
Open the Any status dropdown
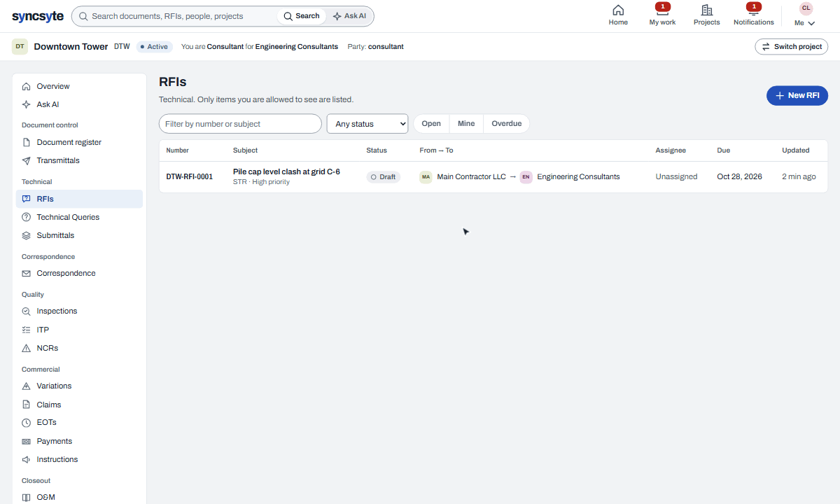(x=367, y=124)
